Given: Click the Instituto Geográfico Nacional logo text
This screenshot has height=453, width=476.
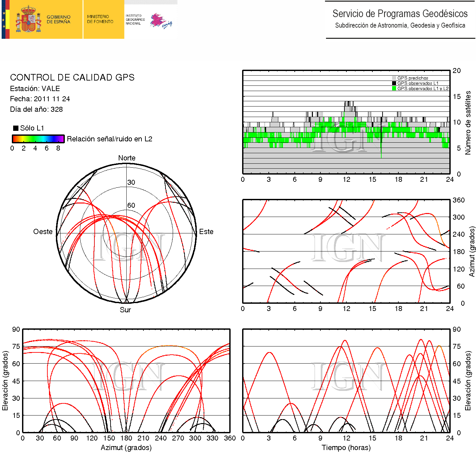Looking at the screenshot, I should (135, 19).
